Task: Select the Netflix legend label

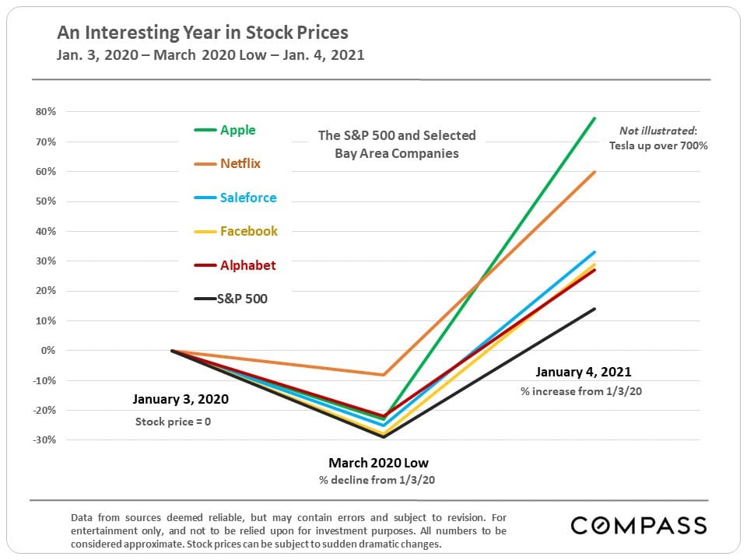Action: [240, 164]
